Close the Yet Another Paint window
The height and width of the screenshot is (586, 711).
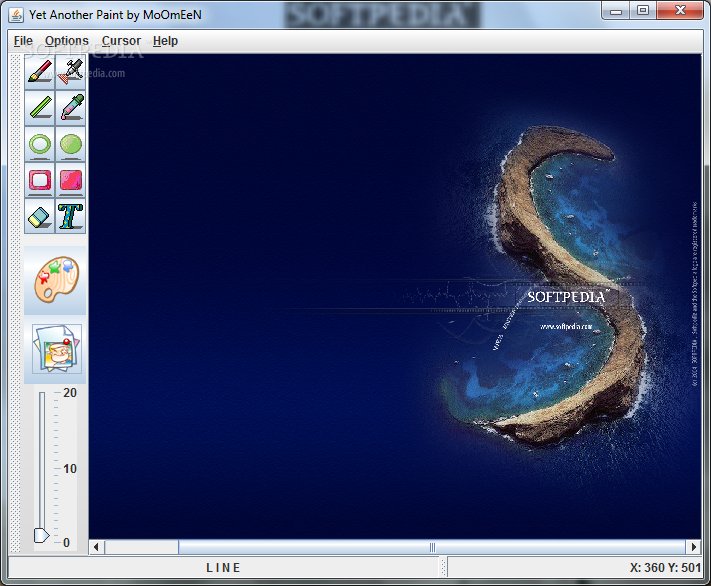pos(680,10)
